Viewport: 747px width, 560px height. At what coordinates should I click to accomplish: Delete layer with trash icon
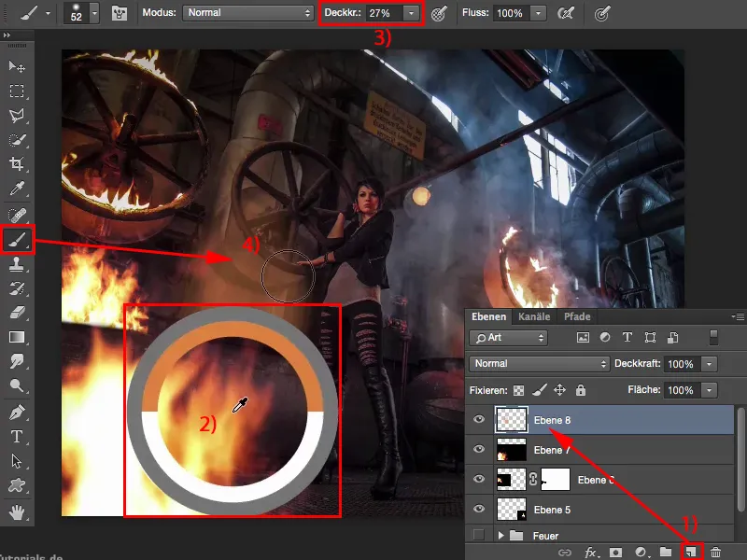point(715,552)
